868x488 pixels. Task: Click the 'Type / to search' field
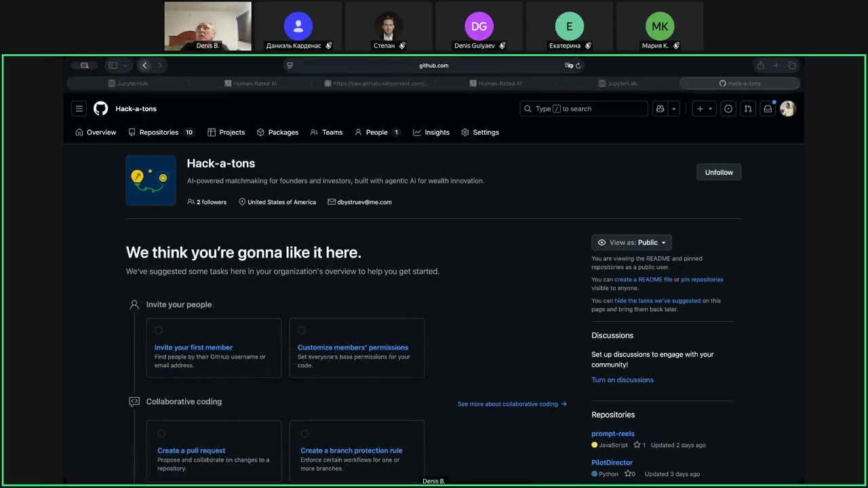pyautogui.click(x=583, y=108)
